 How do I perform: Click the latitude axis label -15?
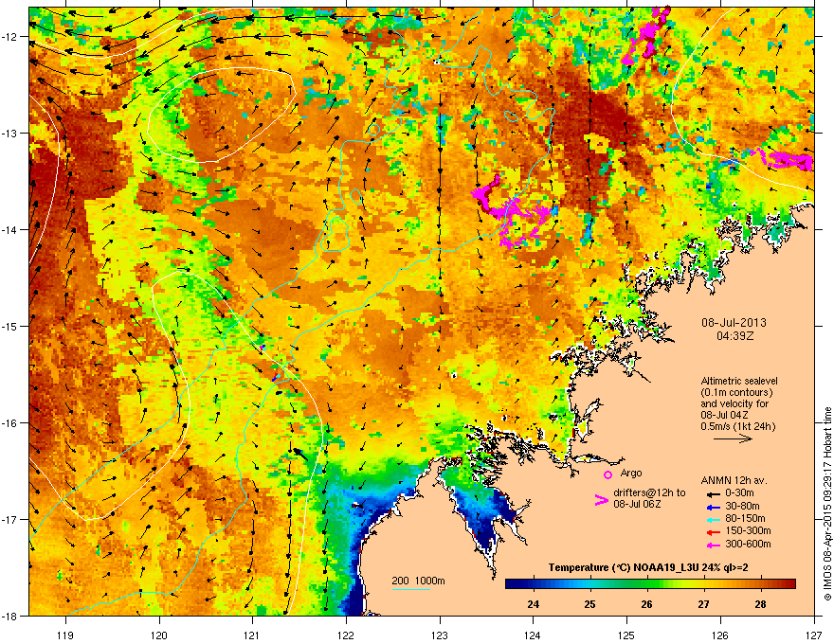click(9, 326)
